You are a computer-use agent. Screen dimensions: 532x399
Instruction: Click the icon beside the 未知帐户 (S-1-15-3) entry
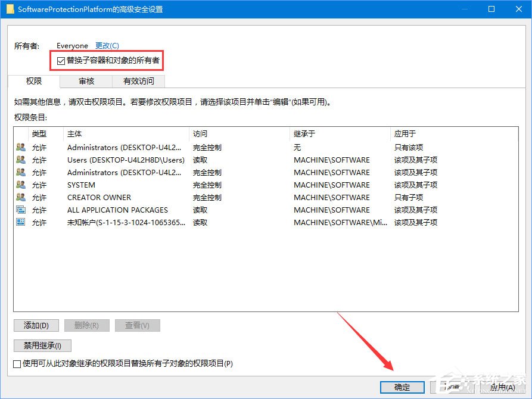[x=20, y=222]
